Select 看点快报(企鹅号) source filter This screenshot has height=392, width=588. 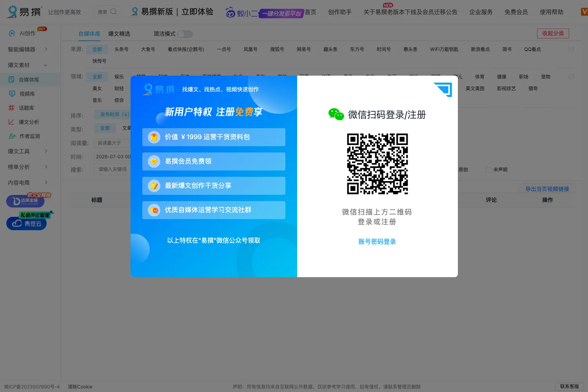[186, 49]
